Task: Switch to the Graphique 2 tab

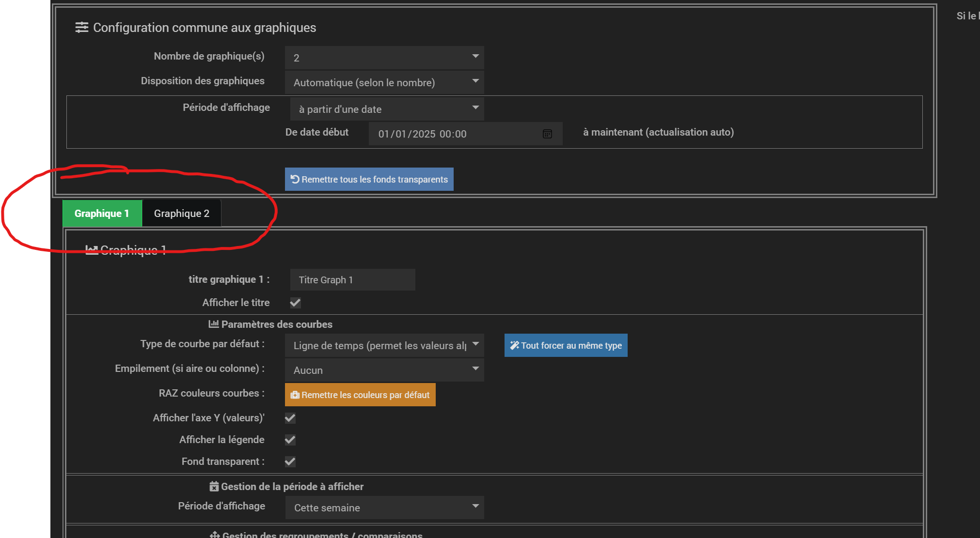Action: point(181,214)
